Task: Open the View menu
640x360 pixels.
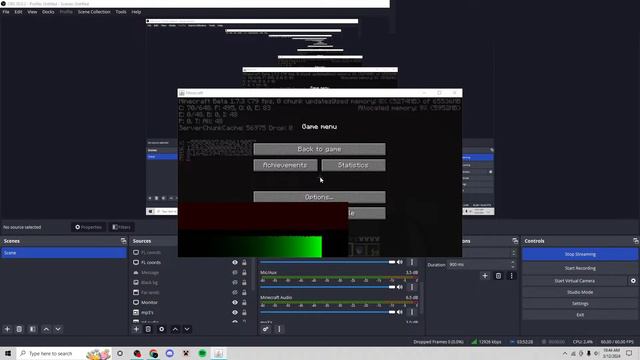Action: [32, 12]
